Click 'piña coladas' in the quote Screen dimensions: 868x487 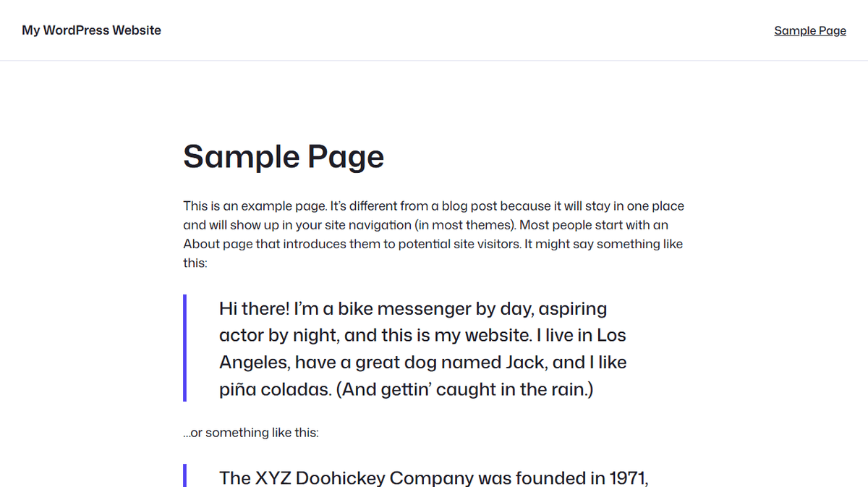click(275, 389)
